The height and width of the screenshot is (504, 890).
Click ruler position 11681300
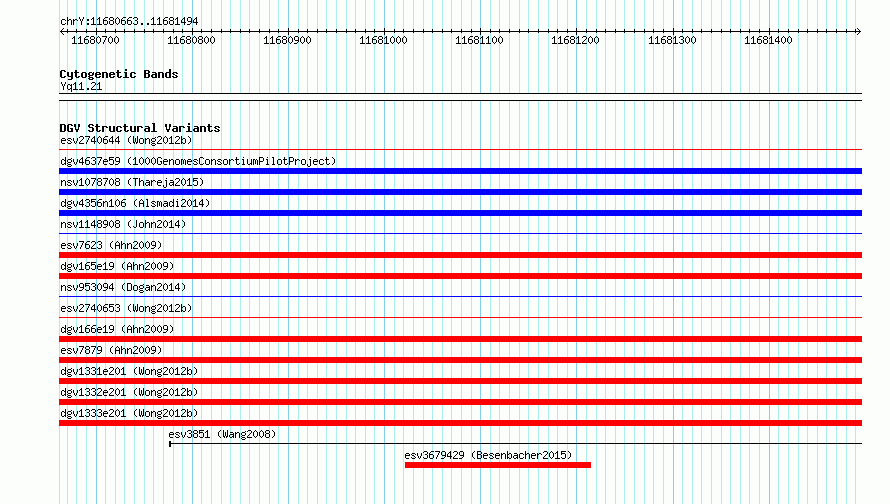672,40
